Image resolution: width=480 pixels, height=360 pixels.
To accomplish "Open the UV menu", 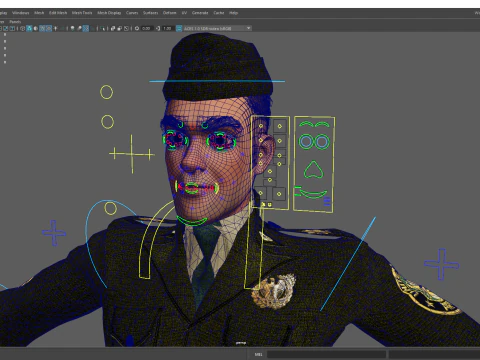I will coord(184,13).
